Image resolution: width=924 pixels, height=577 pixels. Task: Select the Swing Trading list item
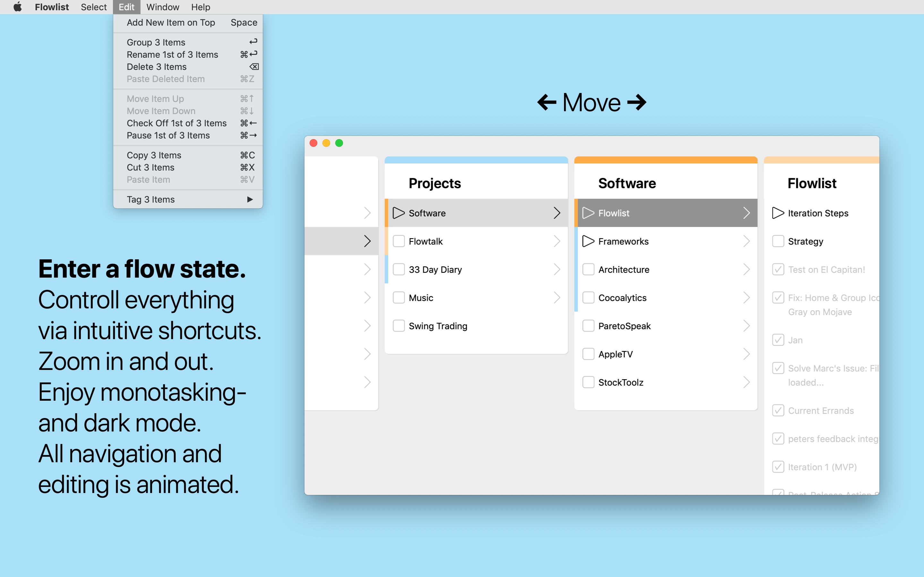[x=438, y=326]
